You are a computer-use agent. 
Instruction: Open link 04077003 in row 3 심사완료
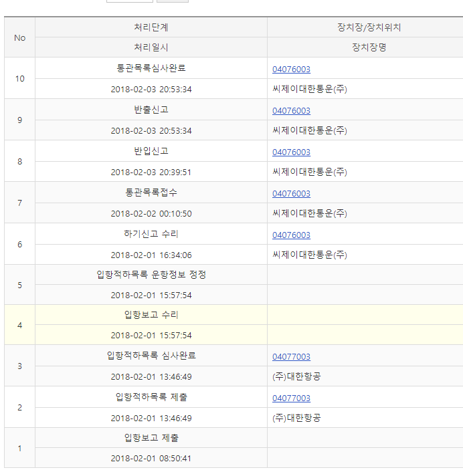pyautogui.click(x=291, y=357)
